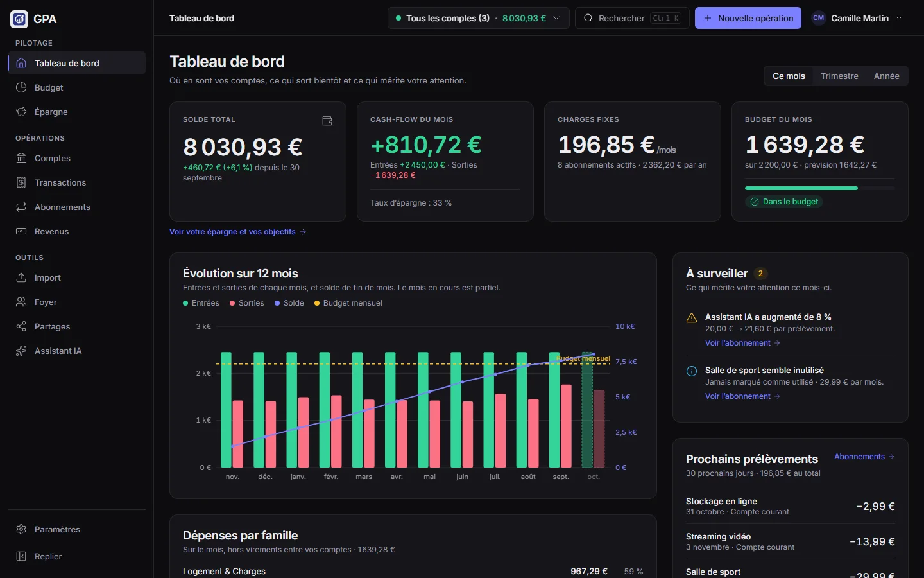Click Abonnements link in Prochains prélèvements
This screenshot has height=578, width=924.
tap(864, 457)
